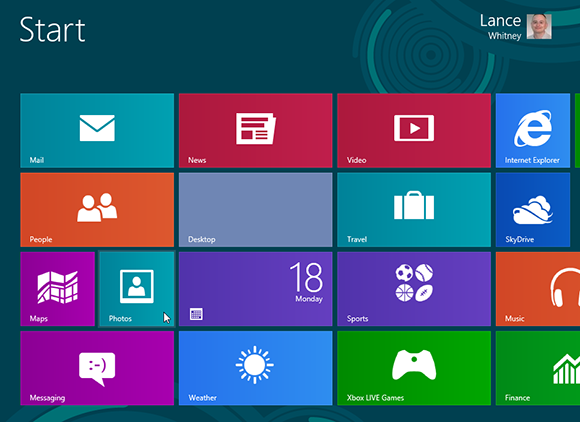Open the Video tile

414,131
